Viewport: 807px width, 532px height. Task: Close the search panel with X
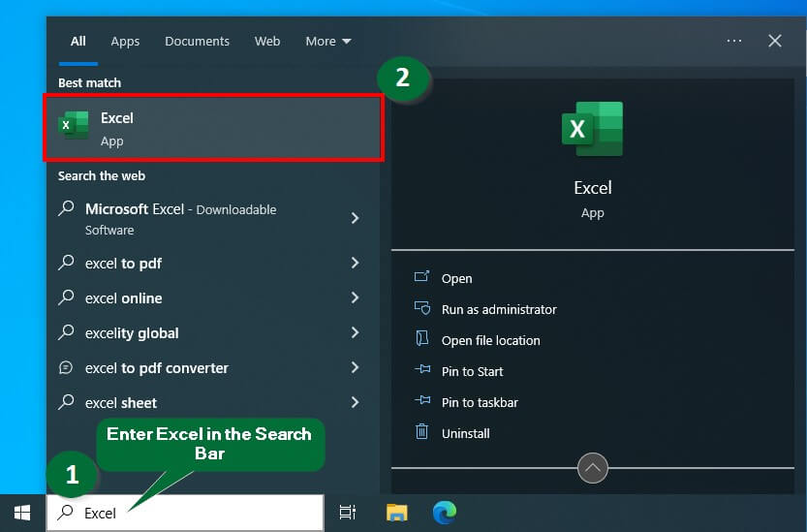pyautogui.click(x=775, y=41)
